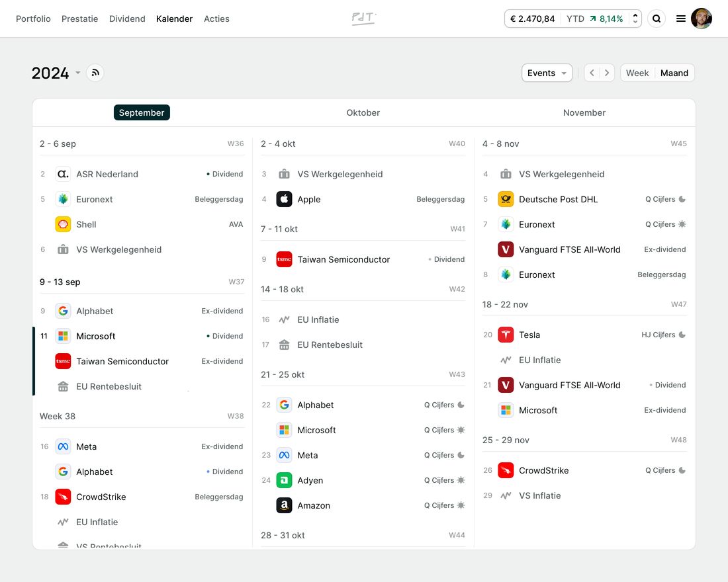The image size is (728, 582).
Task: Click sun icon on Adyen Q Cijfers
Action: click(461, 480)
